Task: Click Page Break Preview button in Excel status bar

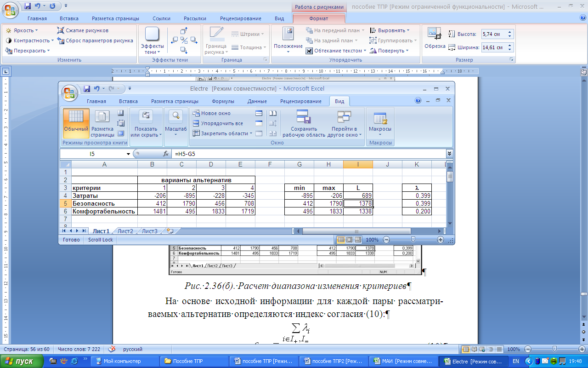Action: click(358, 240)
